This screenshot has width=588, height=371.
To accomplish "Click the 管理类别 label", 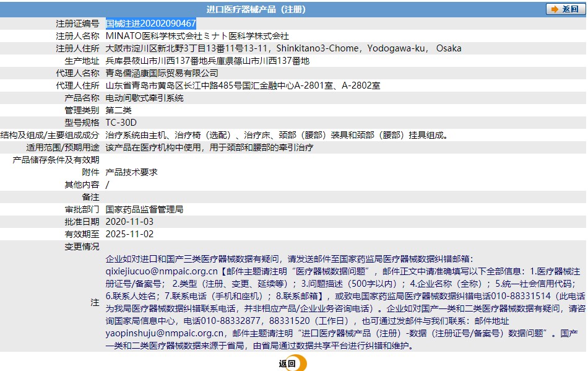I will pos(82,110).
